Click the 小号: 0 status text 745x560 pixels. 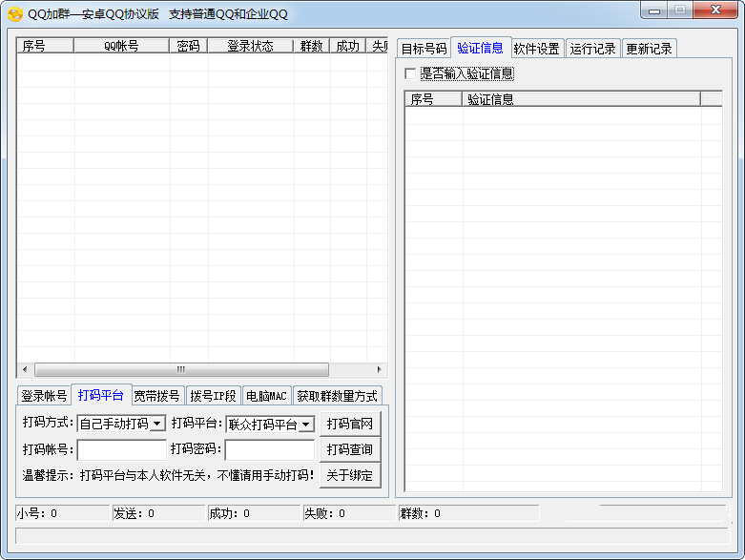[37, 513]
